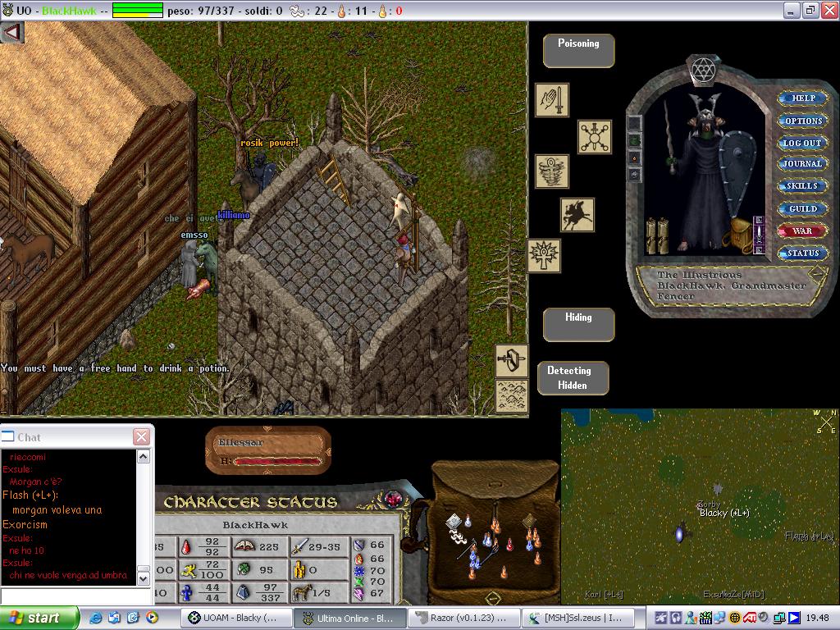Click the wavy terrain spell icon

(512, 396)
